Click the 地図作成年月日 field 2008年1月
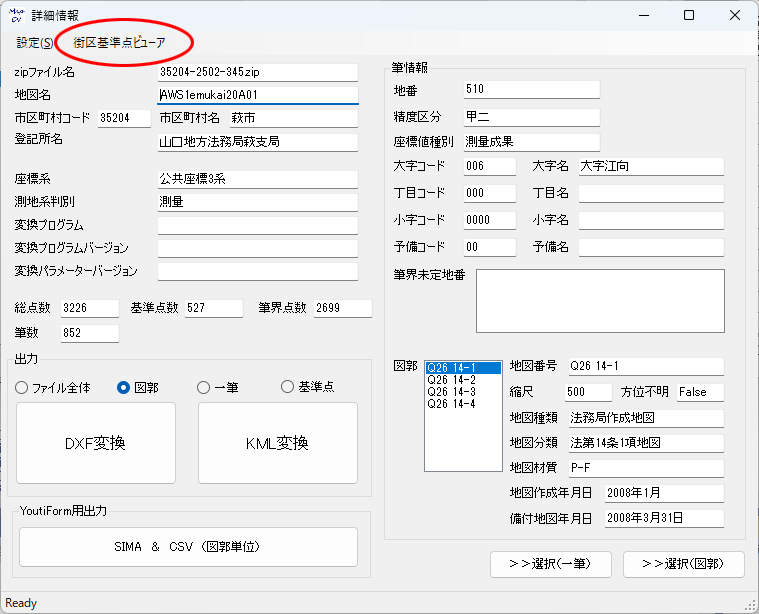Image resolution: width=759 pixels, height=614 pixels. pyautogui.click(x=664, y=493)
